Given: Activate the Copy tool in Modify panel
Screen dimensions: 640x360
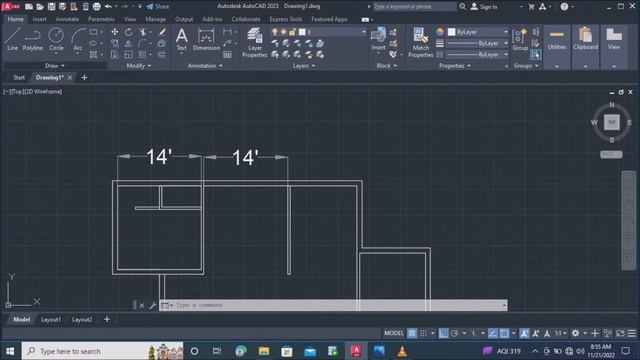Looking at the screenshot, I should (115, 43).
